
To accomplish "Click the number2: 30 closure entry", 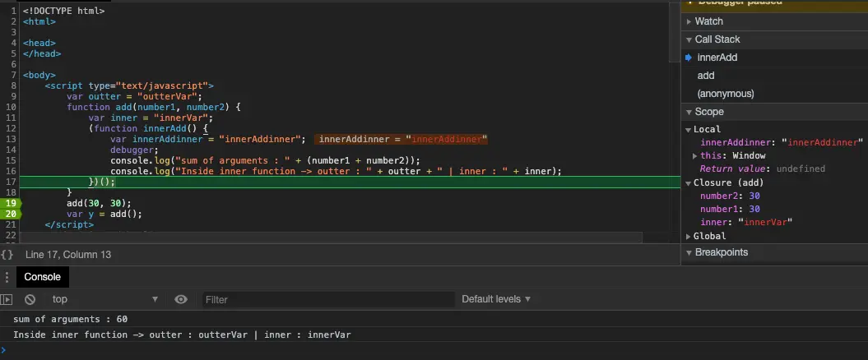I will [730, 196].
